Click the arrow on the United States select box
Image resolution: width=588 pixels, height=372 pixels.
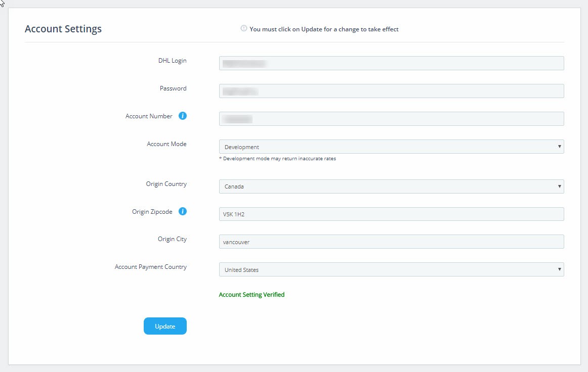click(x=559, y=269)
